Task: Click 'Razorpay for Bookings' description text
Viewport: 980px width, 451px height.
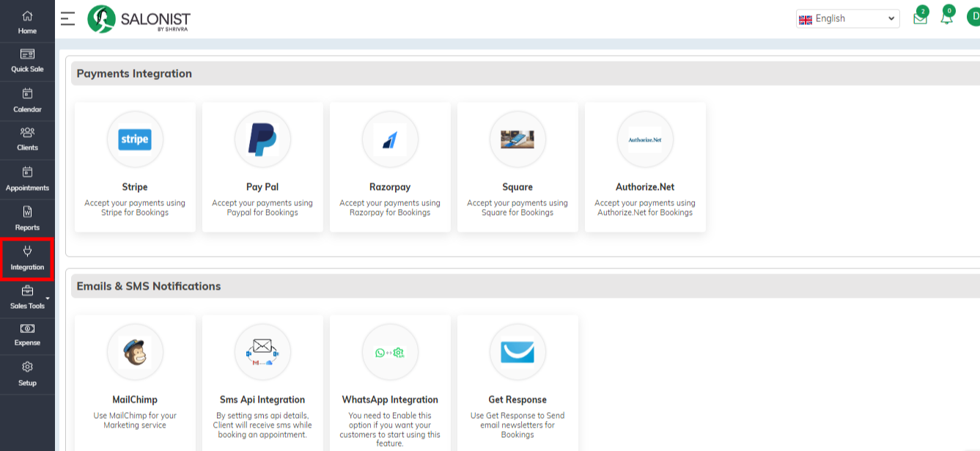Action: [x=390, y=213]
